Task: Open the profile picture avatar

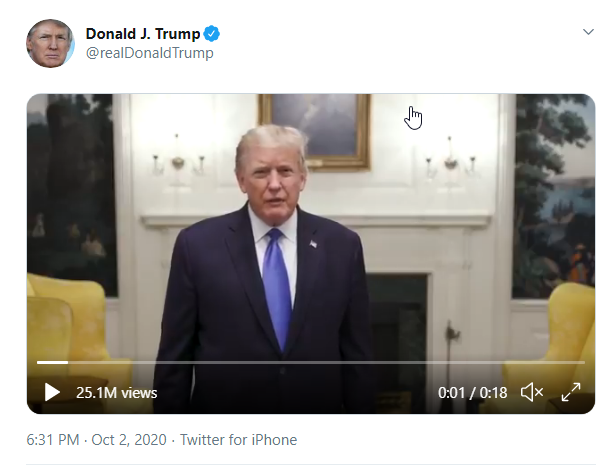Action: [50, 43]
